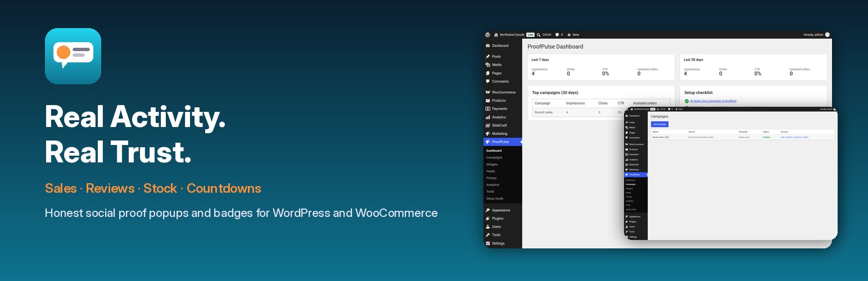Click admin avatar beside Howdy, admin in Dashboard window
868x281 pixels.
click(827, 35)
